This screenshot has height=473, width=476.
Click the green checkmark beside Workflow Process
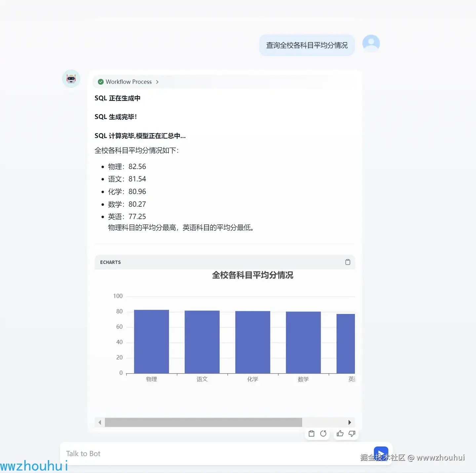pos(100,82)
